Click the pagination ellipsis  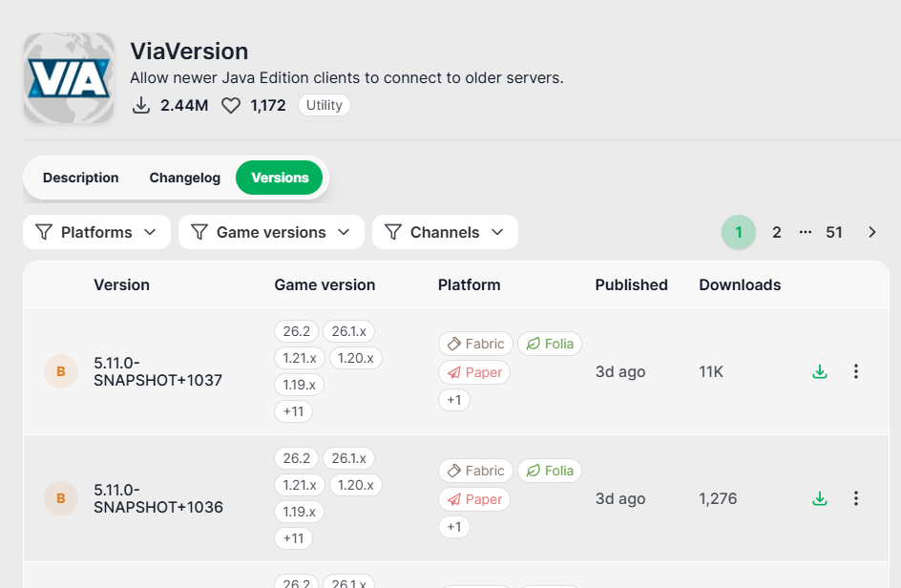805,232
